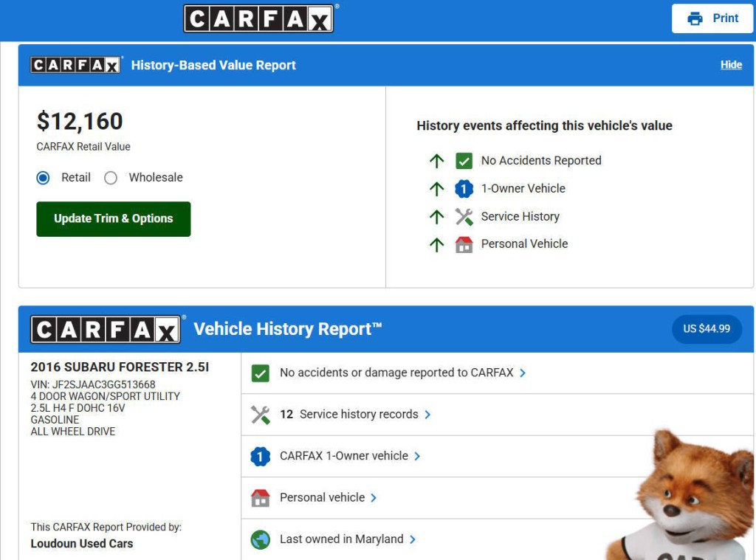The width and height of the screenshot is (756, 560).
Task: Click the tools icon next to 12 Service history records
Action: point(261,415)
